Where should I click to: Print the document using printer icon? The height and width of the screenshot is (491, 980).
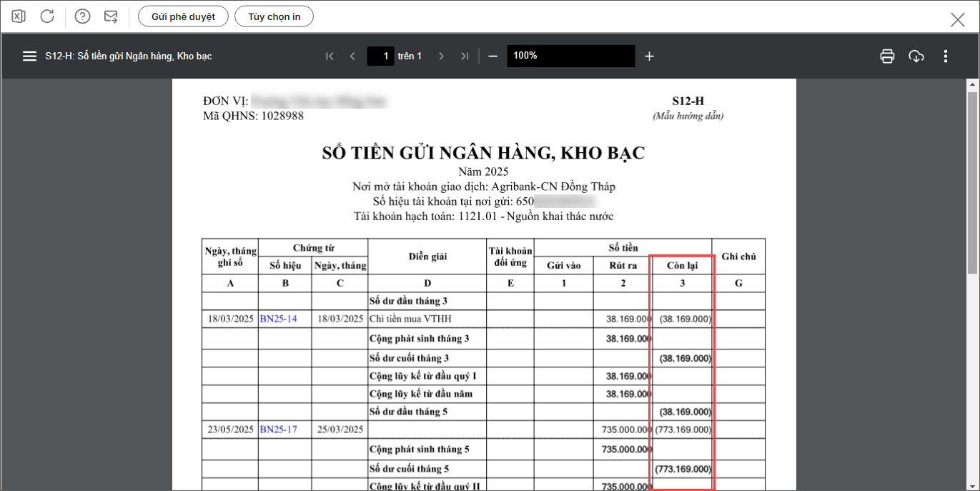(887, 56)
